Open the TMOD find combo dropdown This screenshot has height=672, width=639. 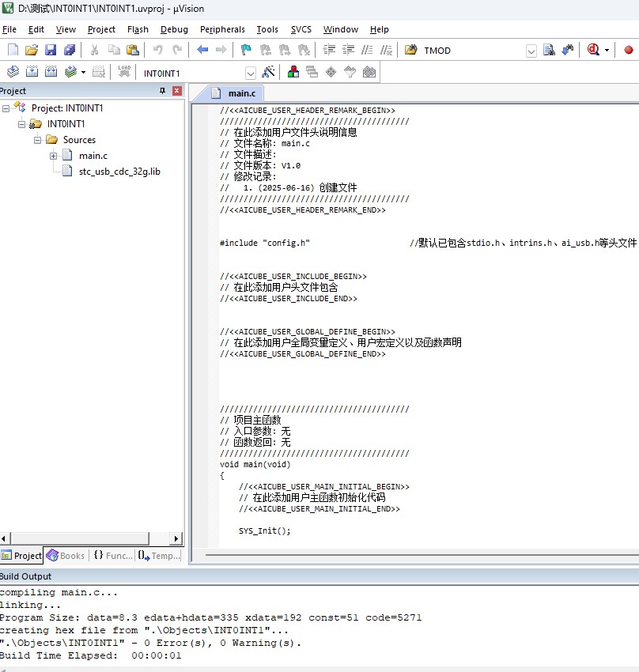pos(531,51)
